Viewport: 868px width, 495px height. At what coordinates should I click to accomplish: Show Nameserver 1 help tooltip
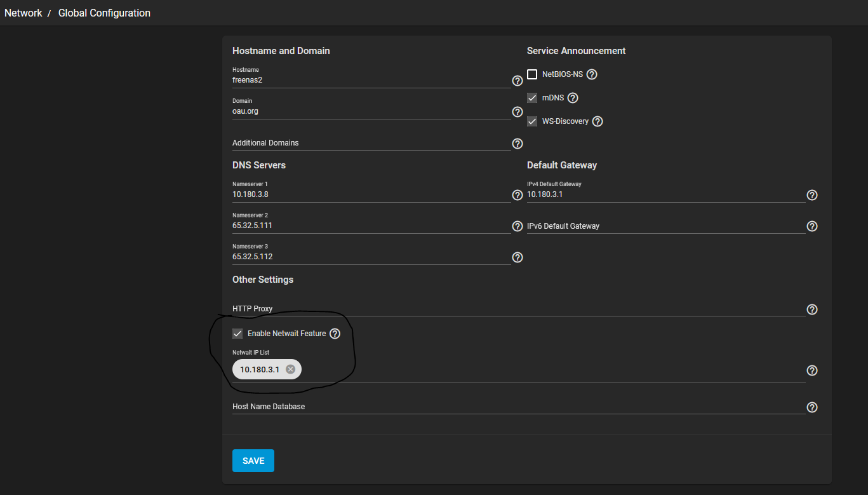[x=517, y=195]
